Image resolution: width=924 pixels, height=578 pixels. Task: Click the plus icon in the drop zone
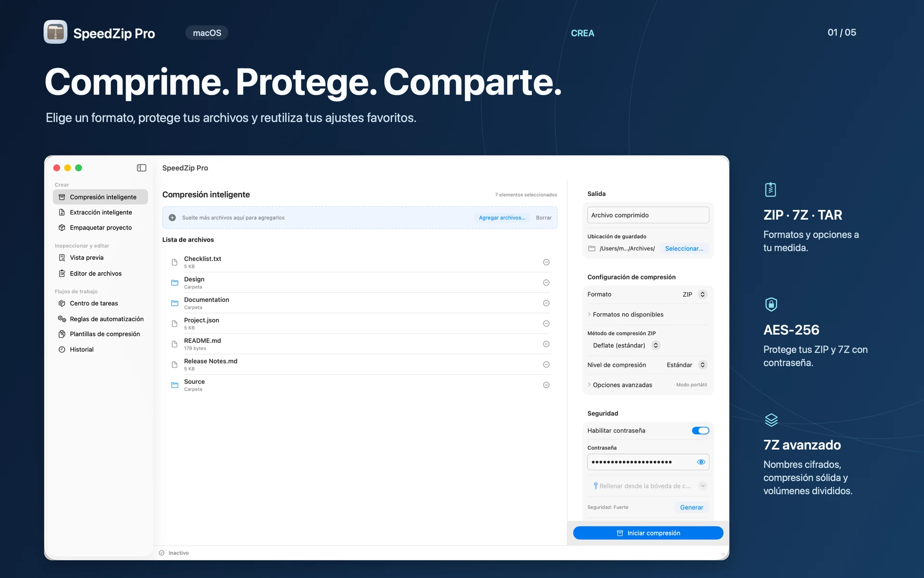pyautogui.click(x=172, y=218)
